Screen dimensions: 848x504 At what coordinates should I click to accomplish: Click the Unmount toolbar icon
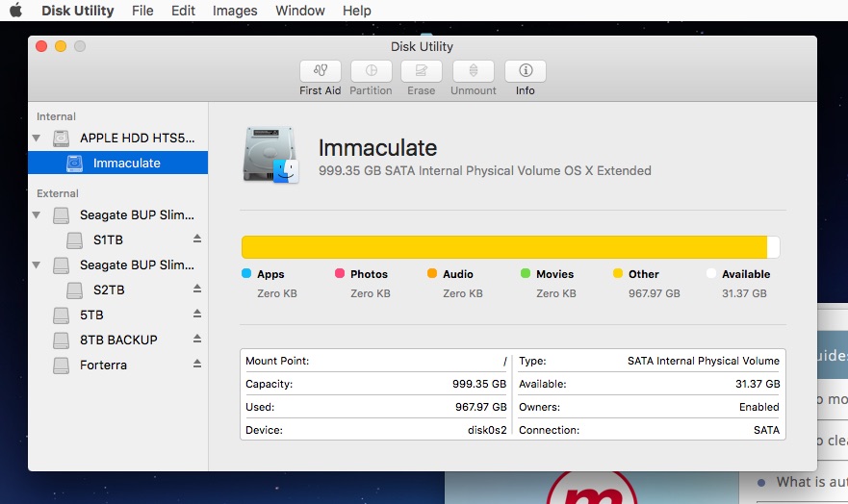[x=474, y=71]
